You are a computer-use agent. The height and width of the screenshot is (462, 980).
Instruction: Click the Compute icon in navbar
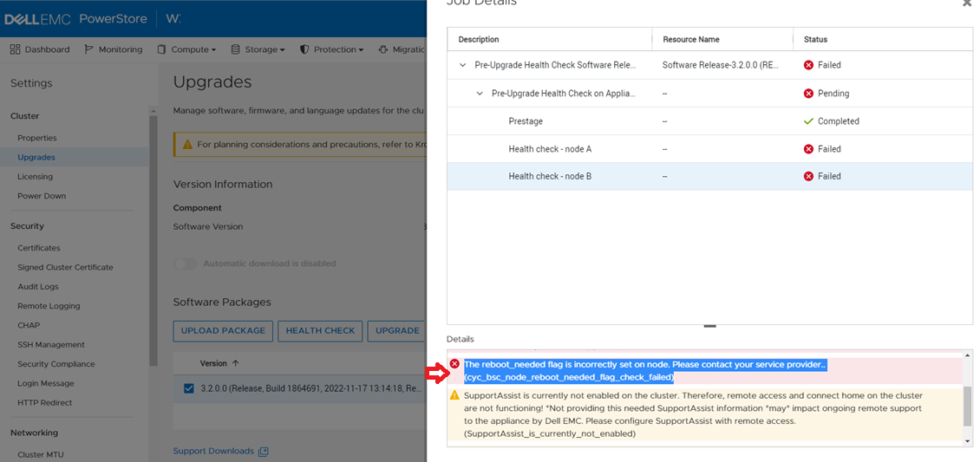pos(162,49)
